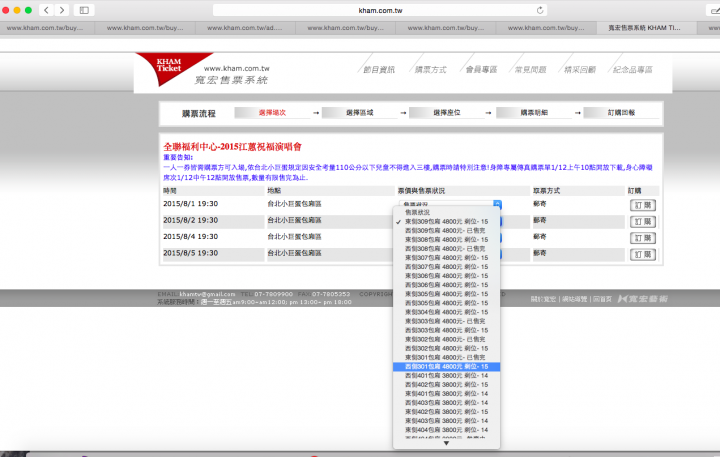
Task: Click the kham.com.tw address bar
Action: pos(380,10)
